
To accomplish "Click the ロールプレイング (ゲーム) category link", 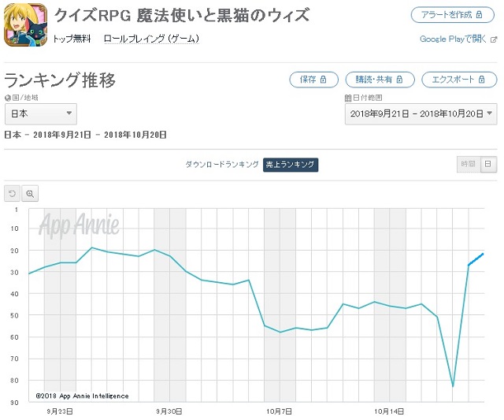I will 151,39.
